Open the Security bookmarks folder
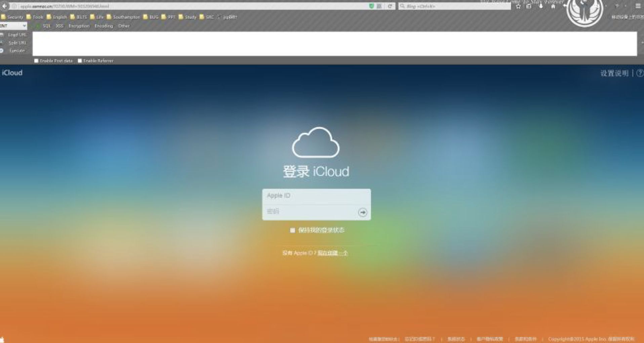 [x=12, y=17]
